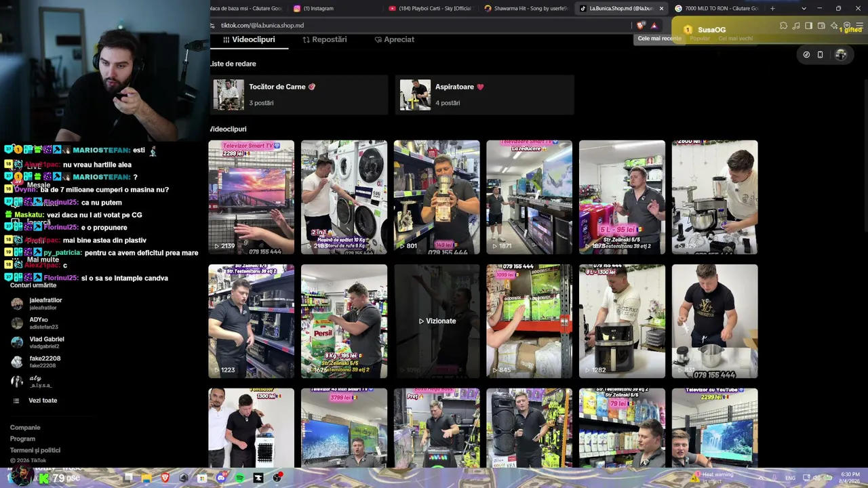Open the Program footer link
Viewport: 868px width, 488px height.
[22, 439]
